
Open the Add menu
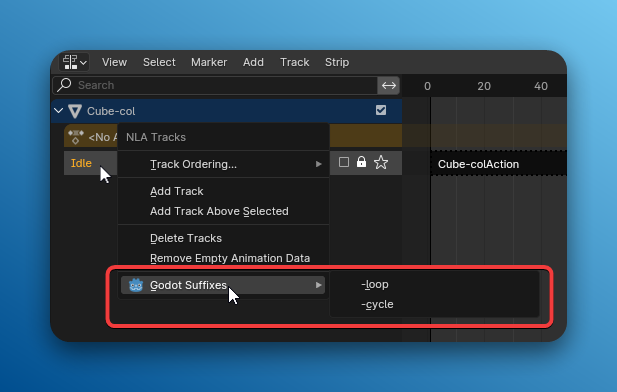pyautogui.click(x=253, y=62)
